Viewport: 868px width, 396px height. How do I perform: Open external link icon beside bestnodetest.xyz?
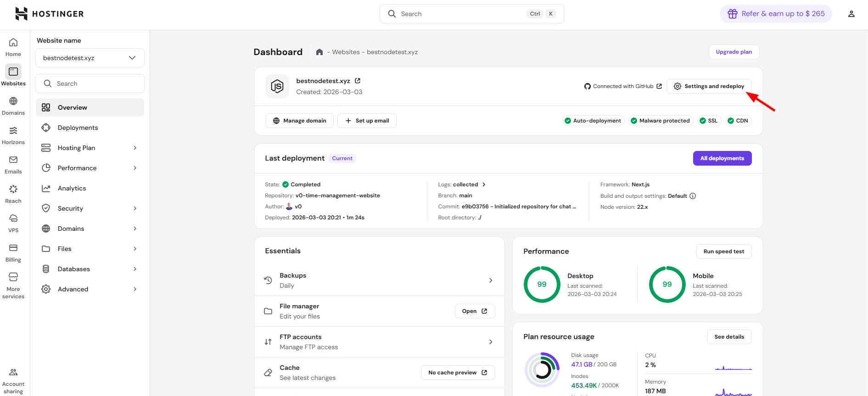click(358, 81)
